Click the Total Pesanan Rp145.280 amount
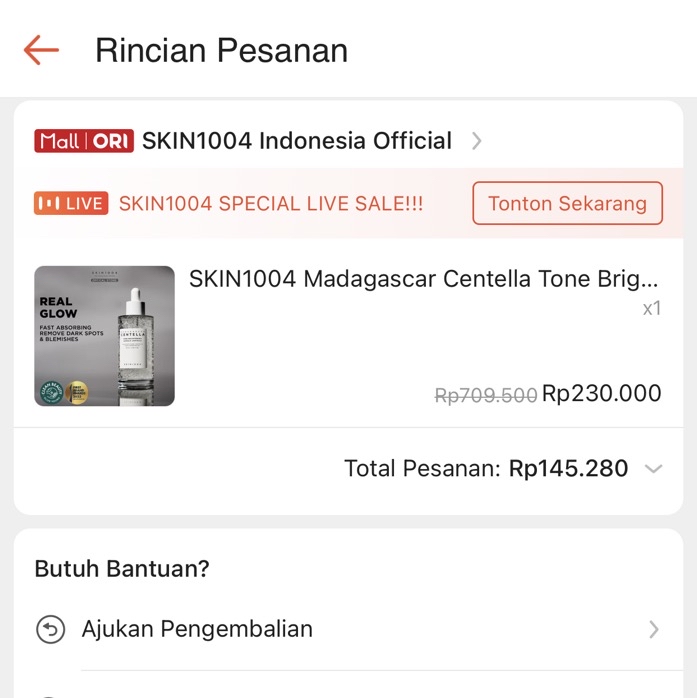 [569, 468]
